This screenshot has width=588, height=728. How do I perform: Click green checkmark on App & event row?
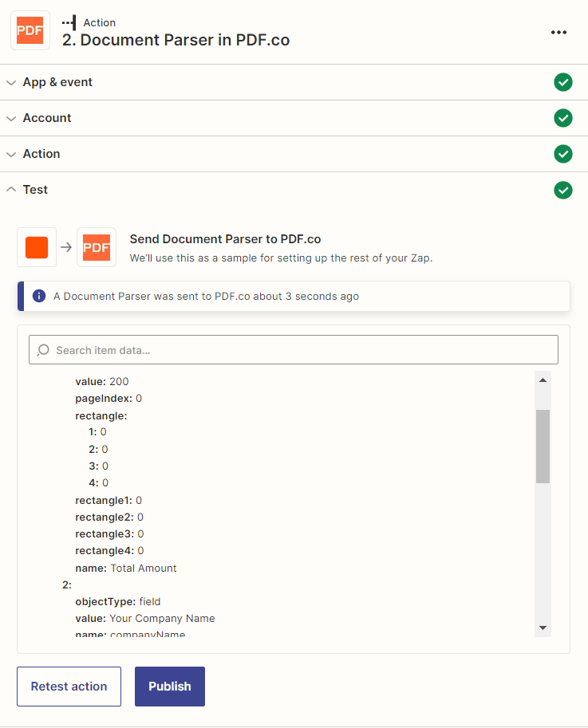pos(563,82)
